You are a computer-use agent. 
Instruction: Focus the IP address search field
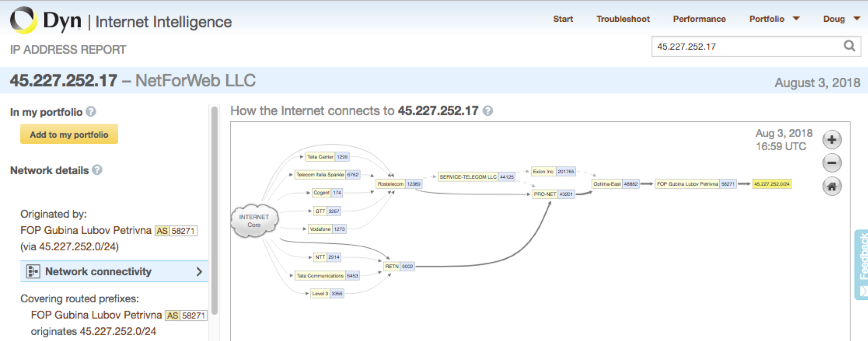point(748,46)
